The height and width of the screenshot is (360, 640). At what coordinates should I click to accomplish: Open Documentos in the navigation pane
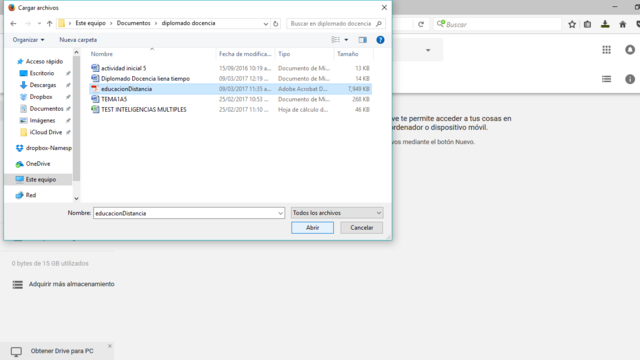pos(47,109)
